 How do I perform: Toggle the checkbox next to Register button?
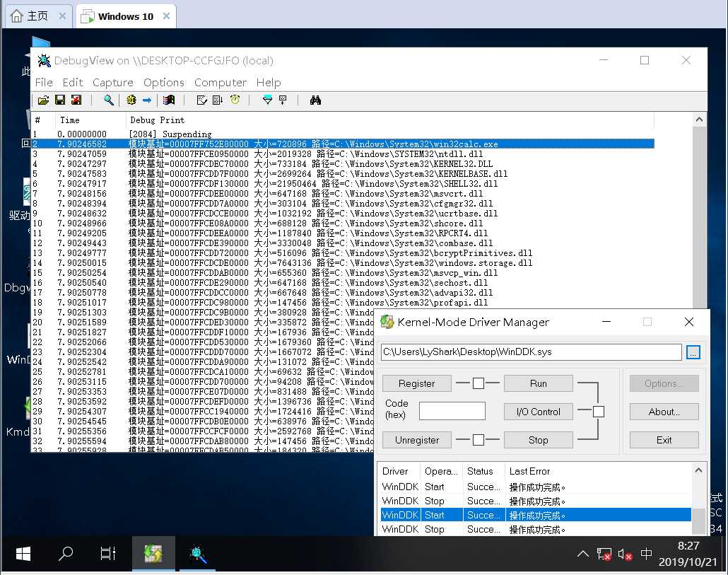pos(479,383)
